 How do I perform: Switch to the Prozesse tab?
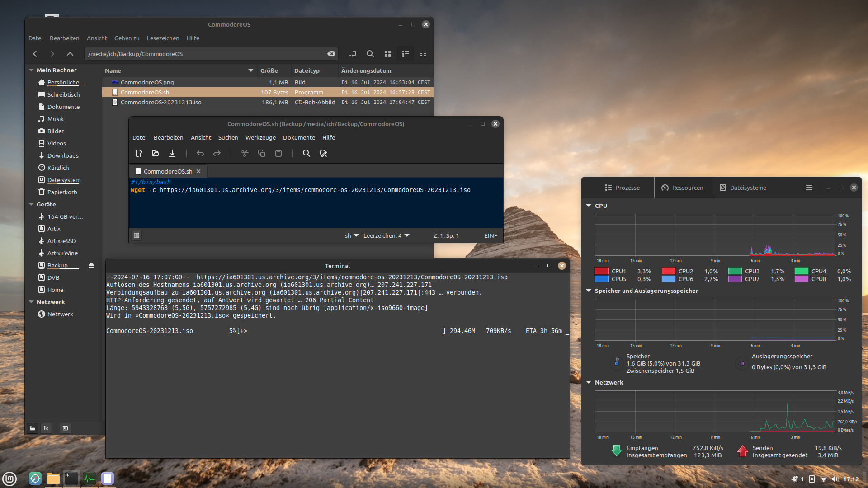click(x=623, y=188)
